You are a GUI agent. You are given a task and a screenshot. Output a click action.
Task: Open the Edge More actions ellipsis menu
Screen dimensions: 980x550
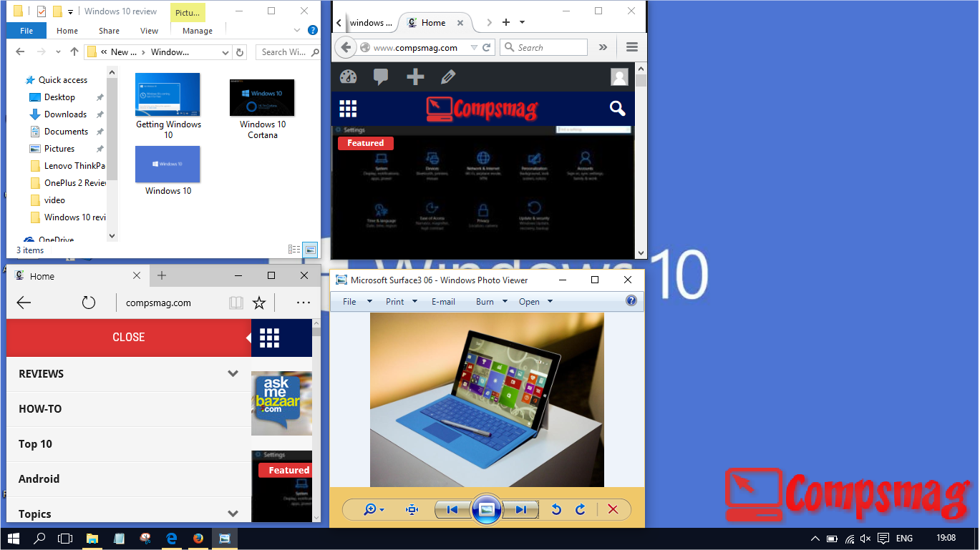303,303
